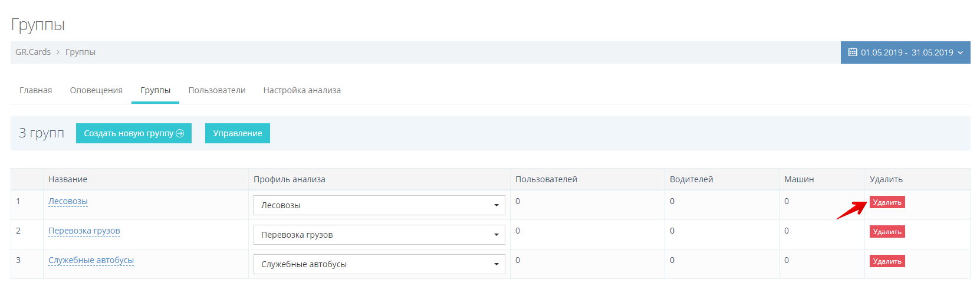
Task: Expand the Служебные автобусы analysis profile dropdown
Action: (379, 264)
